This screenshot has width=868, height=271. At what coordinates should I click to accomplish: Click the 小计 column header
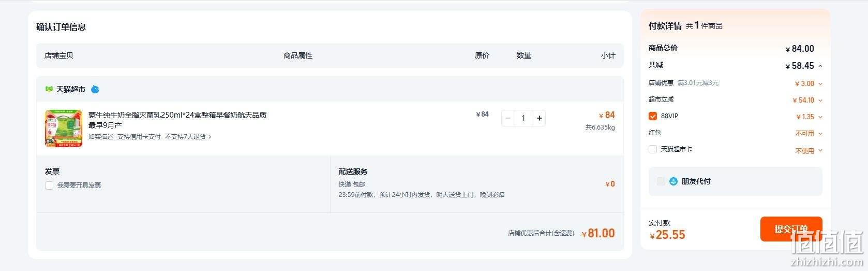tap(608, 55)
